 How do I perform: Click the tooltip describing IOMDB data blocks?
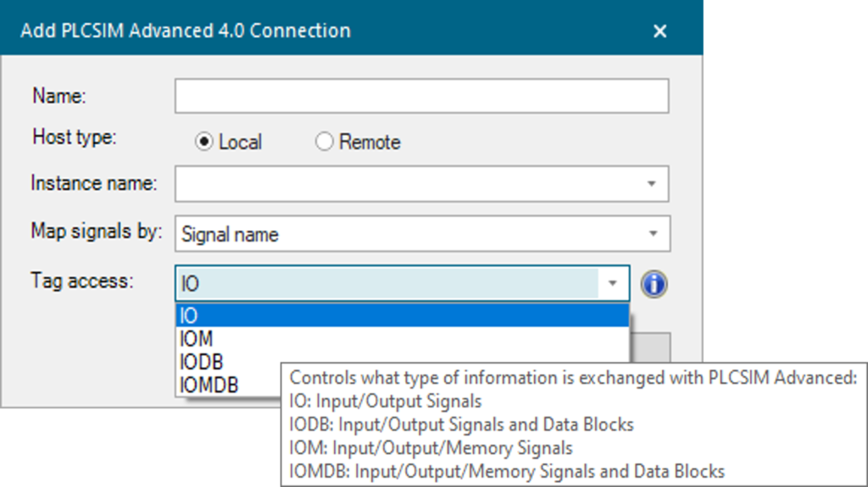(507, 471)
